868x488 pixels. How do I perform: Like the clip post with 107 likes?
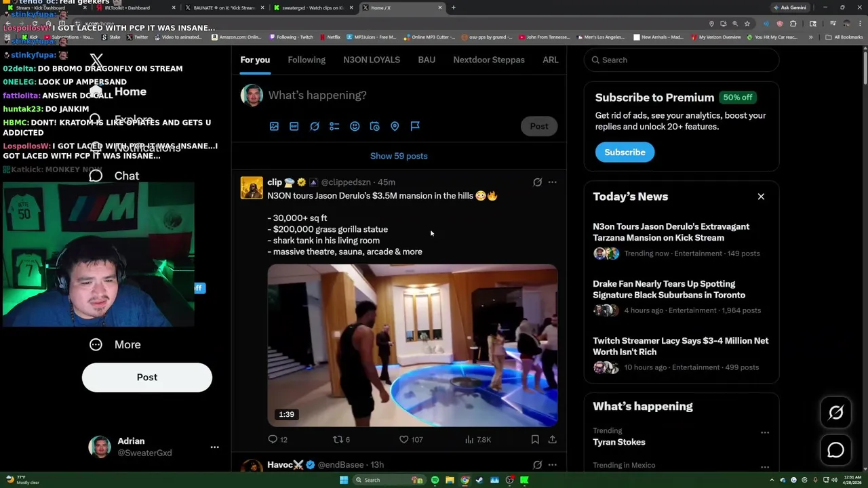tap(411, 439)
